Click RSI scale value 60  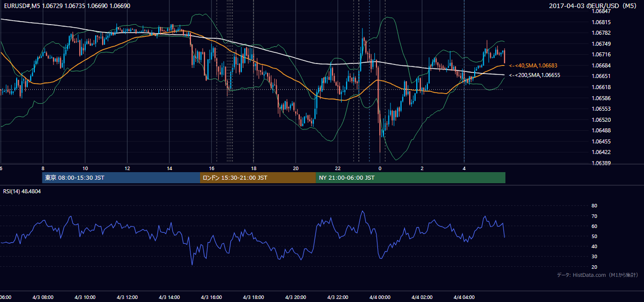pyautogui.click(x=594, y=226)
